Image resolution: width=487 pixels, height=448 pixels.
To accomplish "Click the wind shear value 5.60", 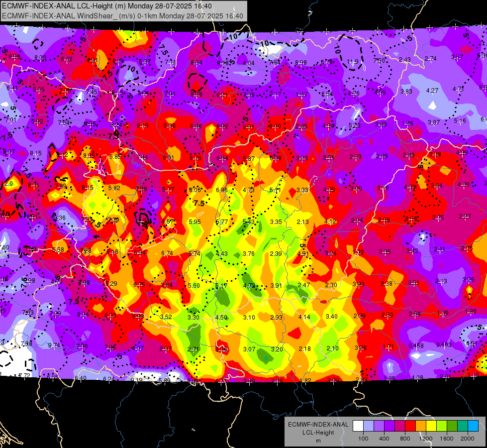I will click(x=194, y=285).
